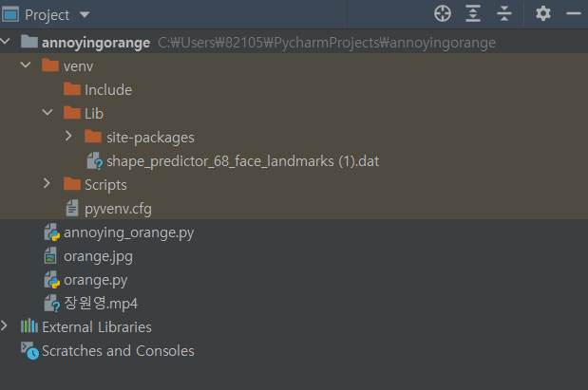Click the orange.jpg image file icon
Viewport: 588px width, 390px height.
[50, 256]
